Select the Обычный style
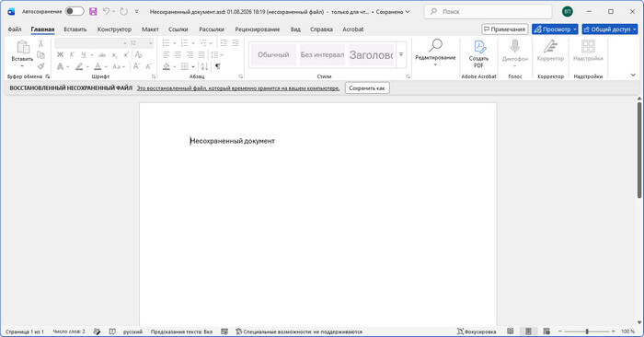This screenshot has height=337, width=644. click(x=273, y=54)
